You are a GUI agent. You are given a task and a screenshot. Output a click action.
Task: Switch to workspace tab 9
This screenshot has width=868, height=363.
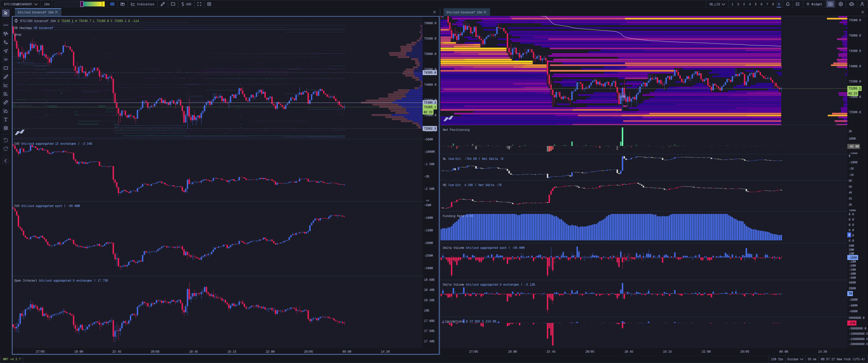(779, 4)
